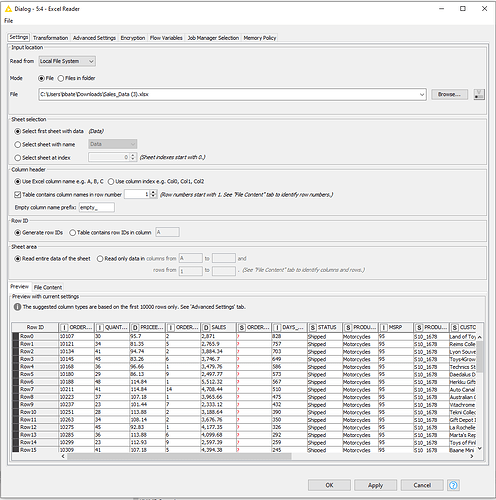This screenshot has width=496, height=500.
Task: Open the flow variable icon beside Browse
Action: (479, 94)
